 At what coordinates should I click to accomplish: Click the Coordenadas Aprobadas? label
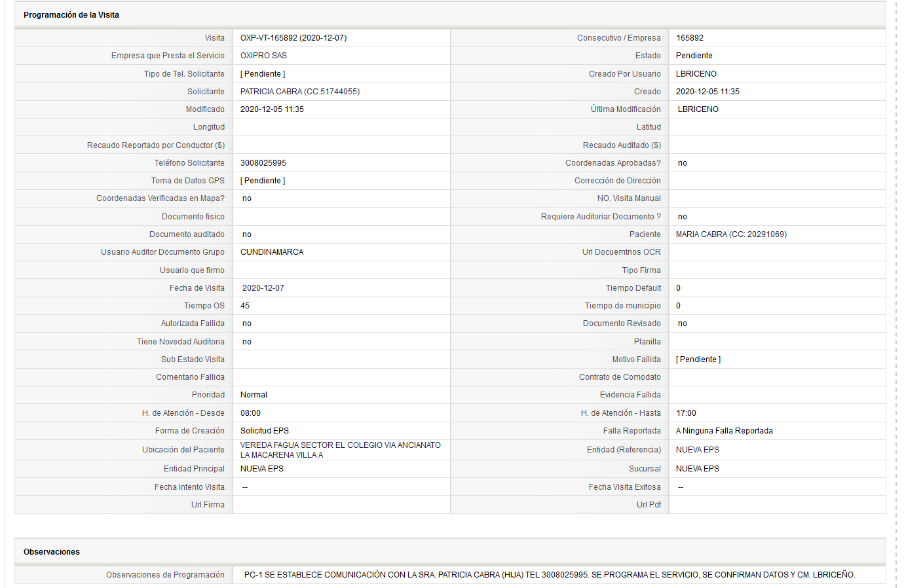(x=613, y=163)
